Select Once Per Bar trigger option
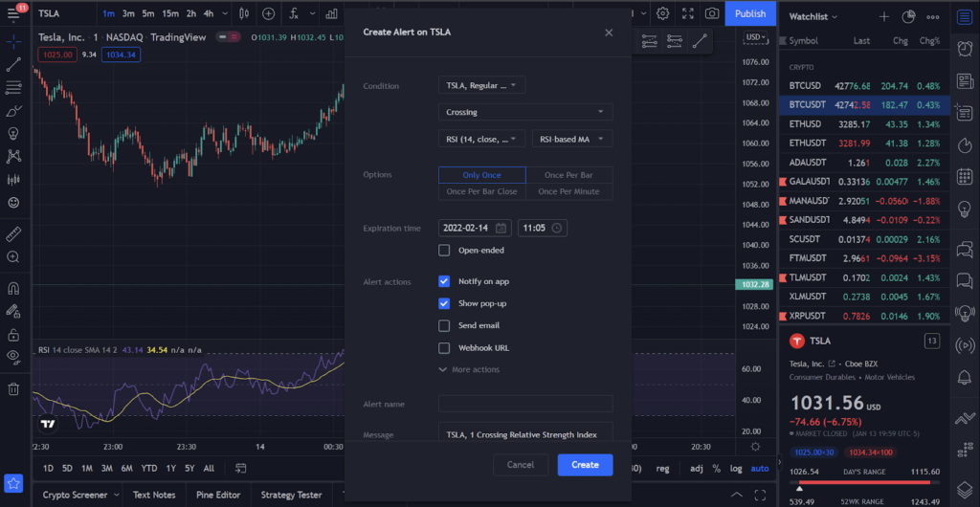 tap(568, 175)
